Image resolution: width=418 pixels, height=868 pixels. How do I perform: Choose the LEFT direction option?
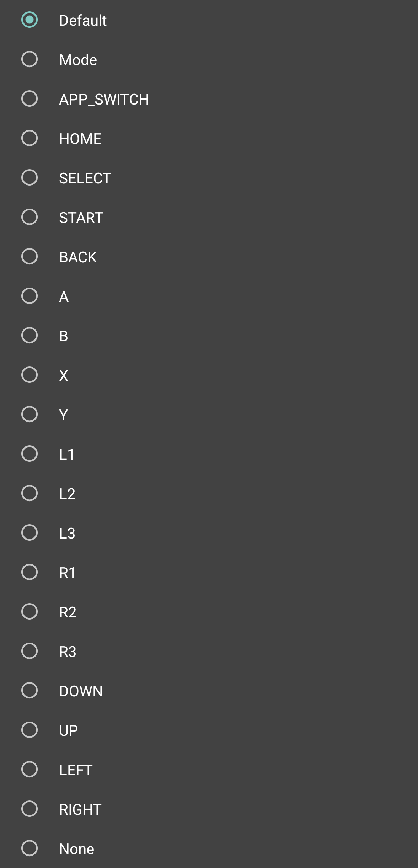click(x=30, y=770)
